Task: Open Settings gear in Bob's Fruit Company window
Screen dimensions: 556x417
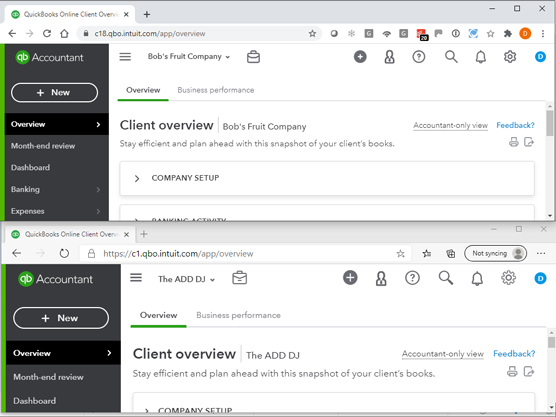Action: coord(510,57)
